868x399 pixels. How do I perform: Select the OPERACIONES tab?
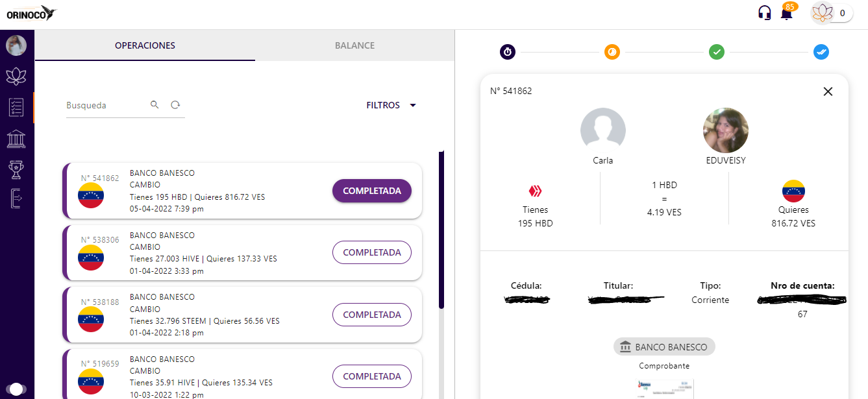coord(145,45)
